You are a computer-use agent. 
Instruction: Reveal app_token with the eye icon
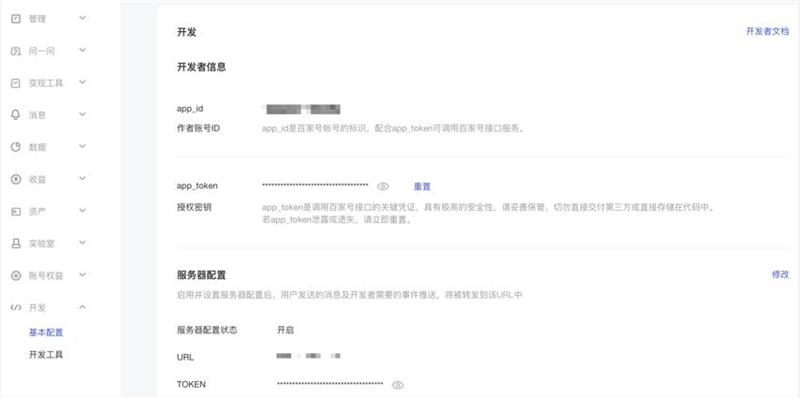(383, 186)
